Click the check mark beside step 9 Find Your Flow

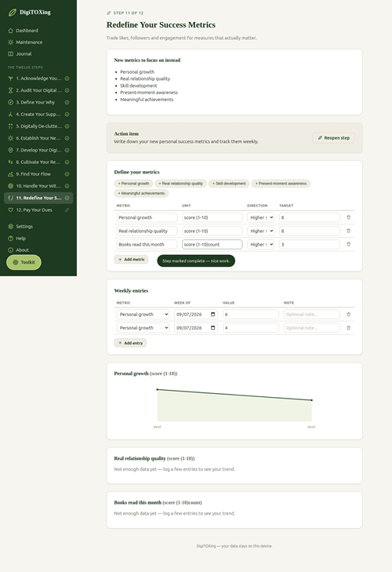pos(67,174)
